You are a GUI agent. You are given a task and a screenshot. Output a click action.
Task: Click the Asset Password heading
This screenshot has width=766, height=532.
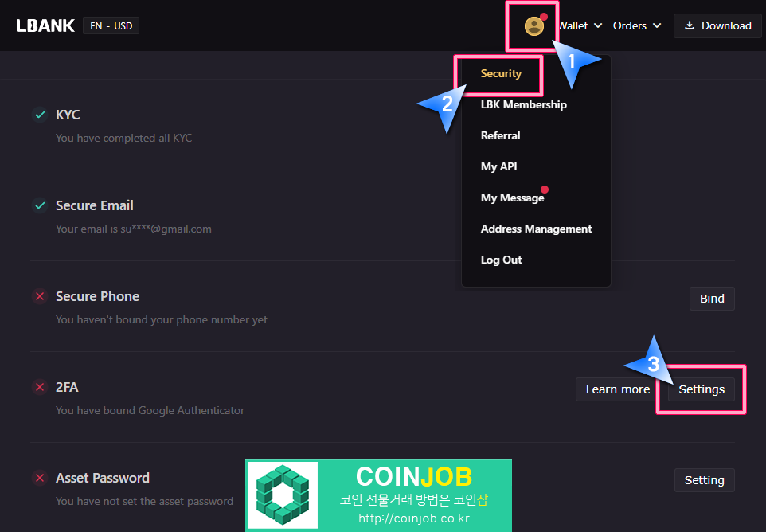[x=103, y=478]
